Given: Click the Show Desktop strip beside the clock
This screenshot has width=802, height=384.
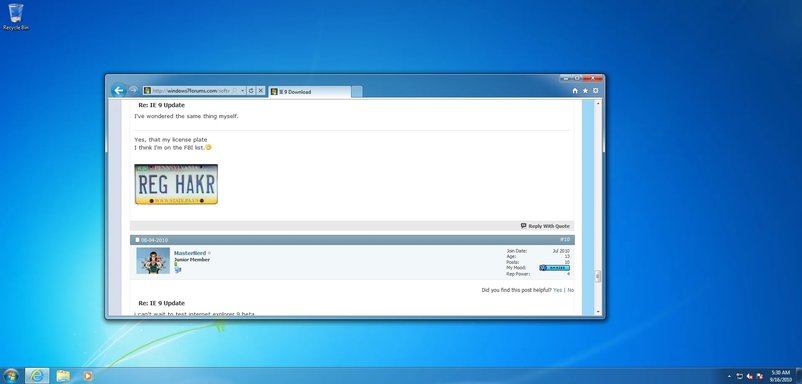Looking at the screenshot, I should tap(798, 376).
